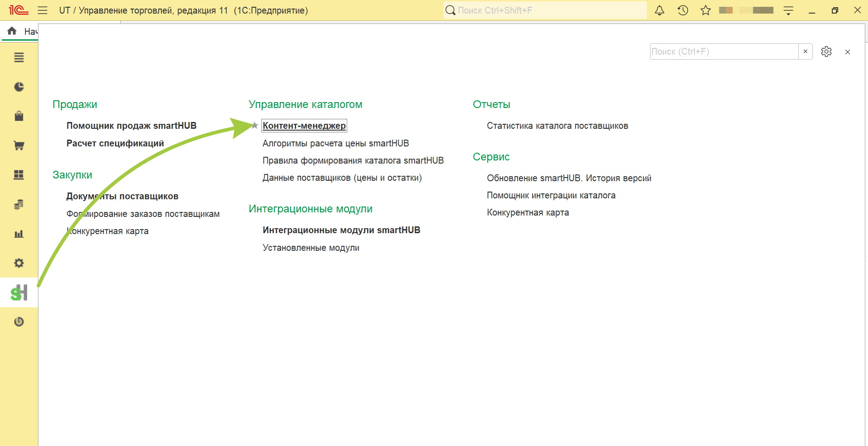Image resolution: width=868 pixels, height=446 pixels.
Task: Open warehouse grid icon in sidebar
Action: pyautogui.click(x=19, y=175)
